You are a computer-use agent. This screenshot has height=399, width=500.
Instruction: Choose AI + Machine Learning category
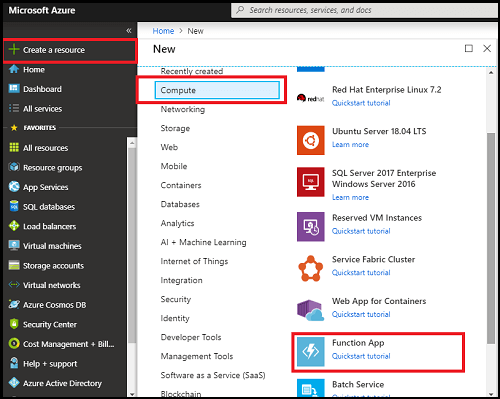click(203, 242)
